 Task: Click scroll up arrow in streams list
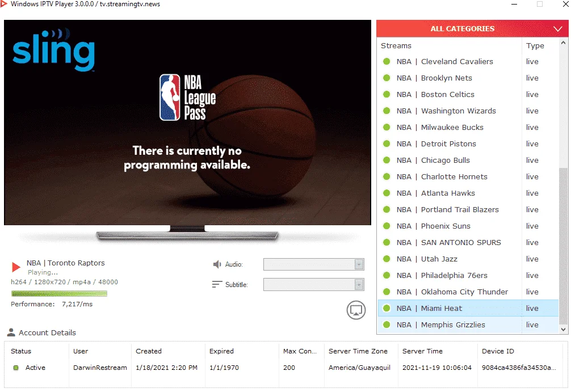point(564,43)
